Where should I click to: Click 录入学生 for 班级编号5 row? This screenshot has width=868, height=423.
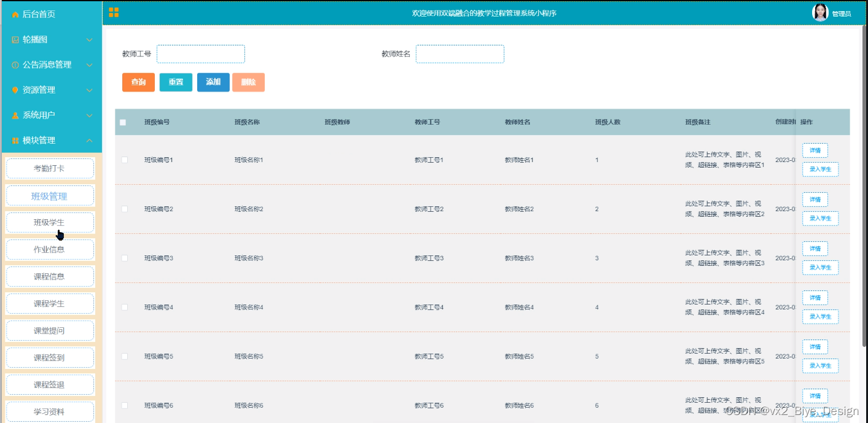pos(820,366)
